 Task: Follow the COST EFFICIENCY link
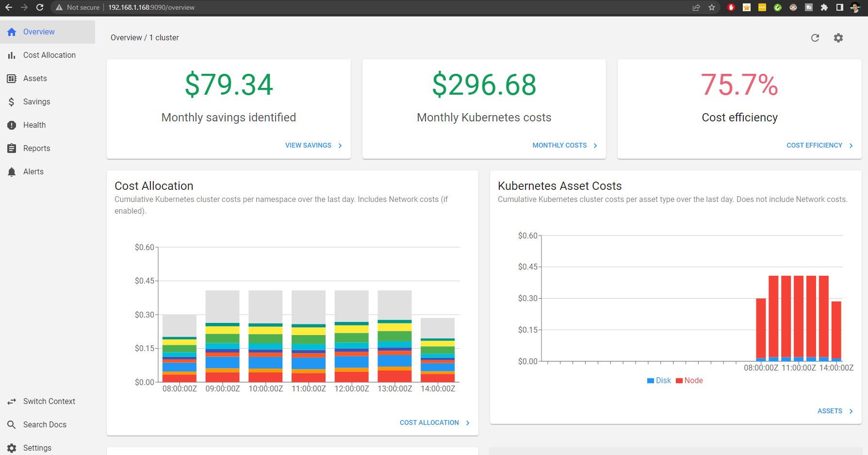814,145
